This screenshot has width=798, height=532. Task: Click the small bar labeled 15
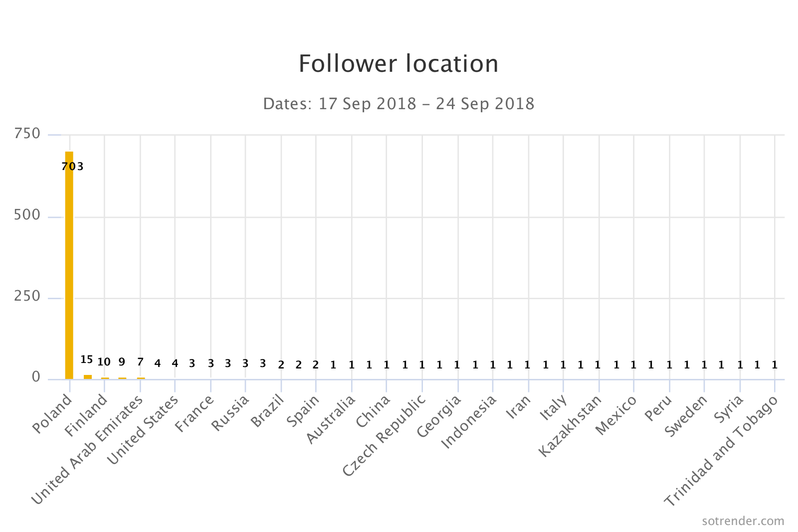[x=87, y=376]
